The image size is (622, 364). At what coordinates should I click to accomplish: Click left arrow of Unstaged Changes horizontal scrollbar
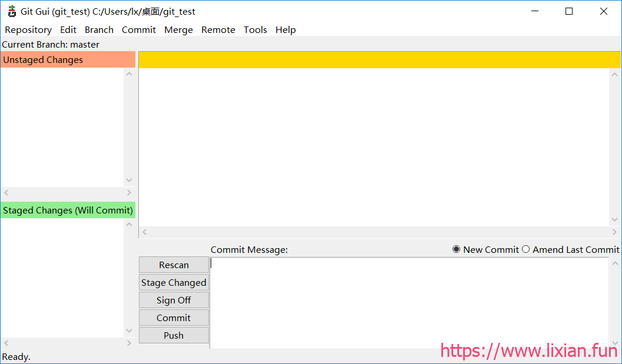point(6,193)
